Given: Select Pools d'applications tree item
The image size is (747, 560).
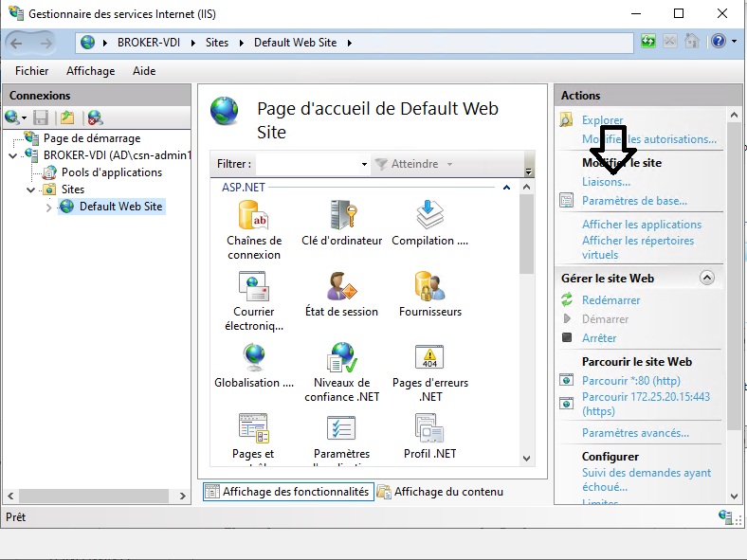Looking at the screenshot, I should tap(112, 172).
